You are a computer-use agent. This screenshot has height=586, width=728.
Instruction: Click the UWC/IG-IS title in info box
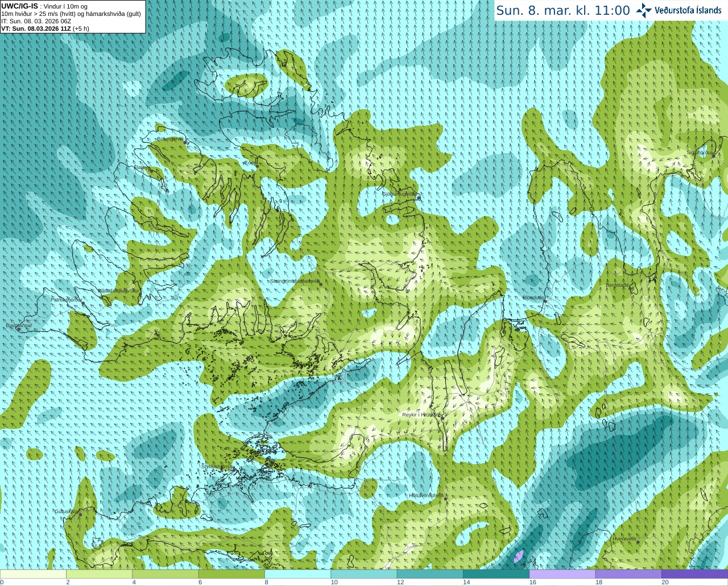point(20,6)
